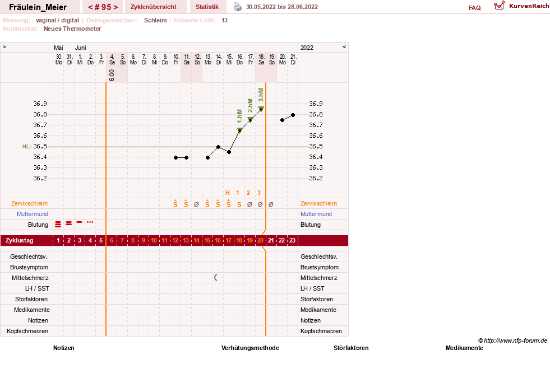Click the left LH / SST row label
Screen dimensions: 550x392
click(37, 288)
